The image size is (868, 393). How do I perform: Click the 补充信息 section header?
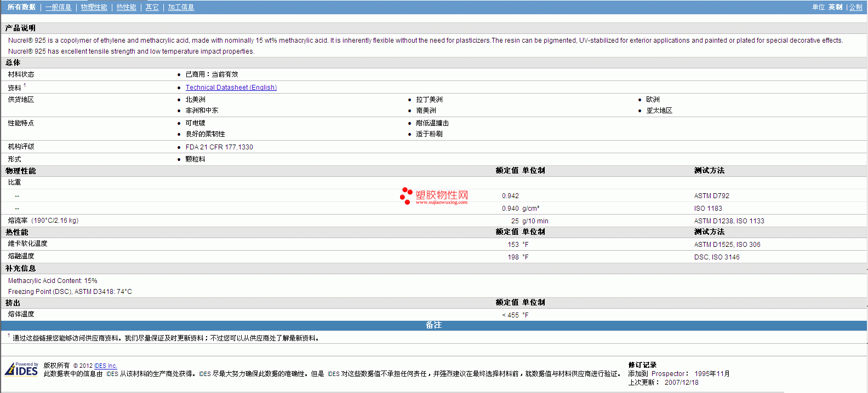click(x=20, y=268)
